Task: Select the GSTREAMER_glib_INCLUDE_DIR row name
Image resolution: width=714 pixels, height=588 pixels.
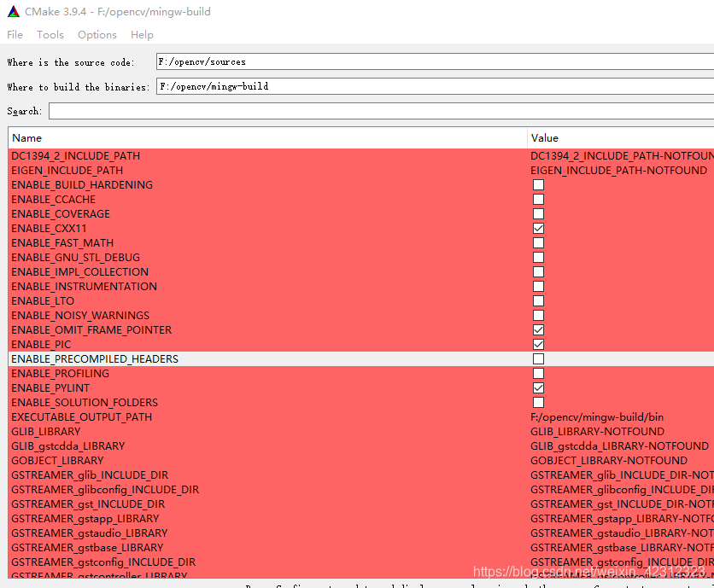Action: [x=90, y=475]
